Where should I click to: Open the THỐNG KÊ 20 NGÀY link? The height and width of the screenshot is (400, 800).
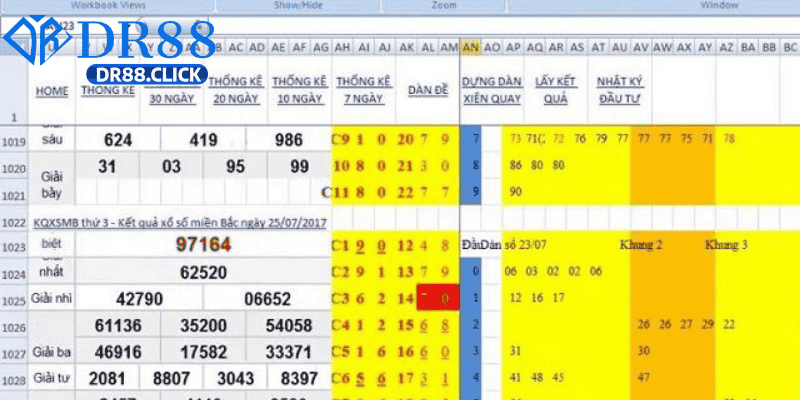[234, 91]
